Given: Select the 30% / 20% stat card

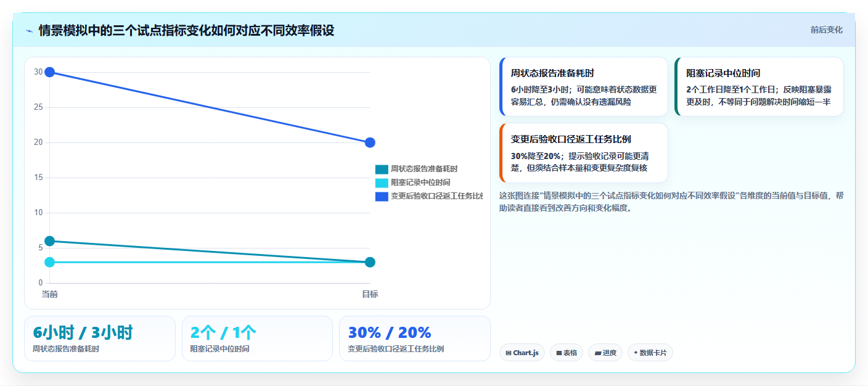Looking at the screenshot, I should [x=415, y=339].
